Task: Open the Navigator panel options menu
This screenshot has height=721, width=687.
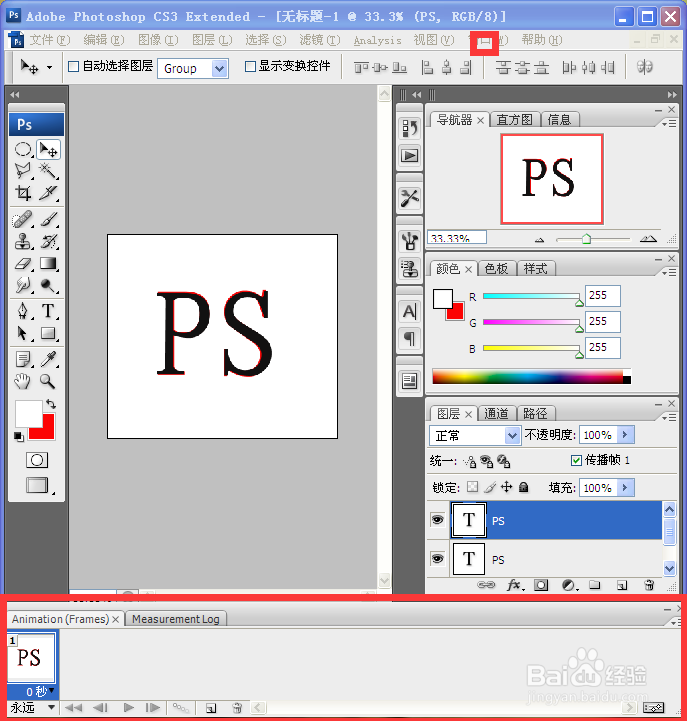Action: (x=669, y=123)
